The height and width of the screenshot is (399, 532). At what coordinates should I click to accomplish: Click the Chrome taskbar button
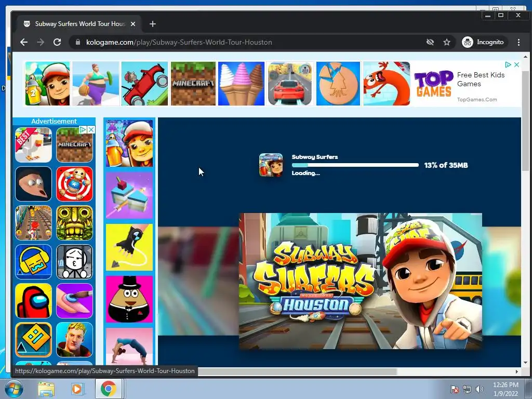(109, 389)
